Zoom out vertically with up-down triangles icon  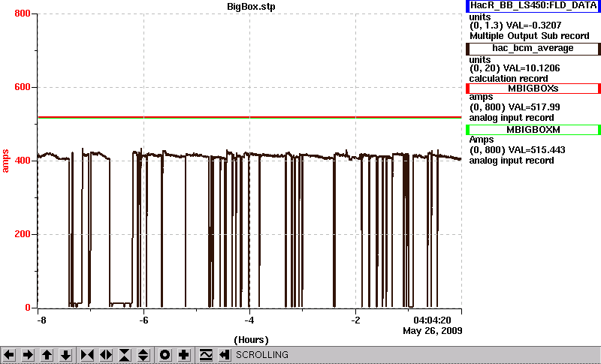coord(143,355)
